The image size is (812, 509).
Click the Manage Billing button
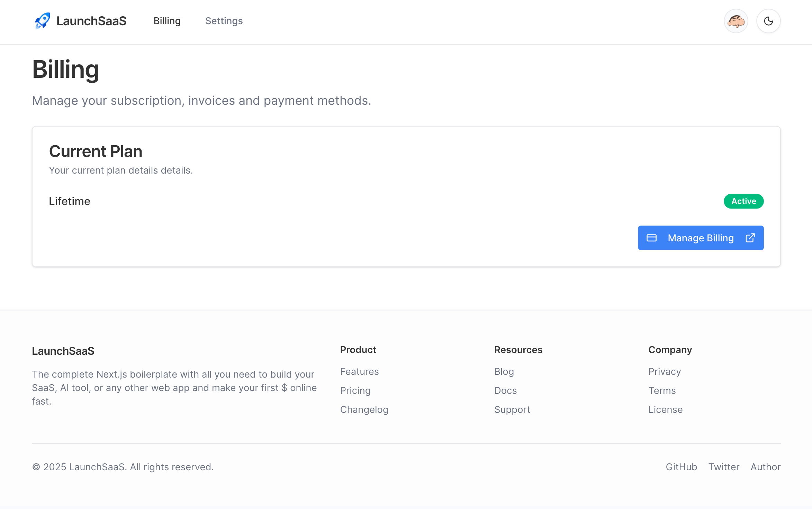coord(701,238)
